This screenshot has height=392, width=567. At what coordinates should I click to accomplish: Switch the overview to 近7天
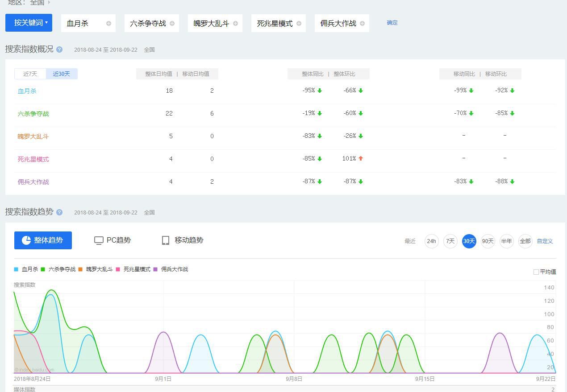30,74
